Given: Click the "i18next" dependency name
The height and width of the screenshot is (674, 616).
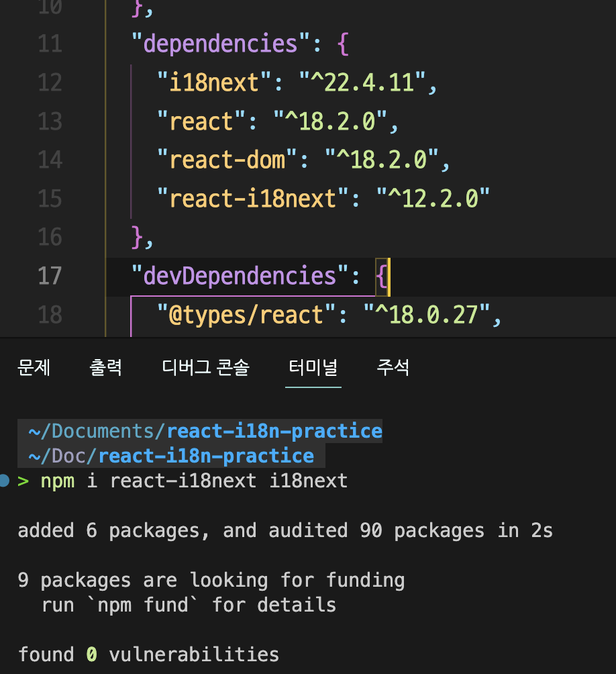Looking at the screenshot, I should pyautogui.click(x=214, y=83).
